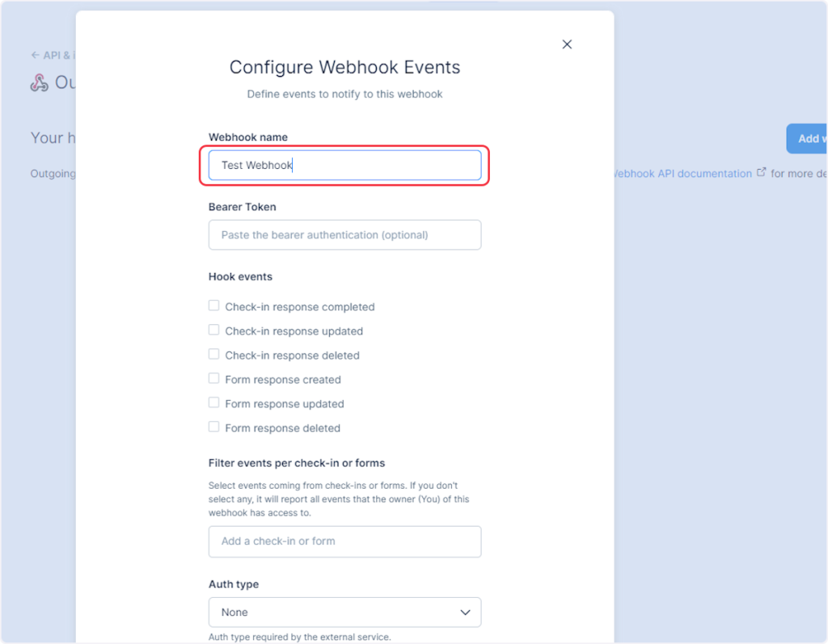
Task: Open the Webhook API documentation link
Action: pyautogui.click(x=681, y=173)
